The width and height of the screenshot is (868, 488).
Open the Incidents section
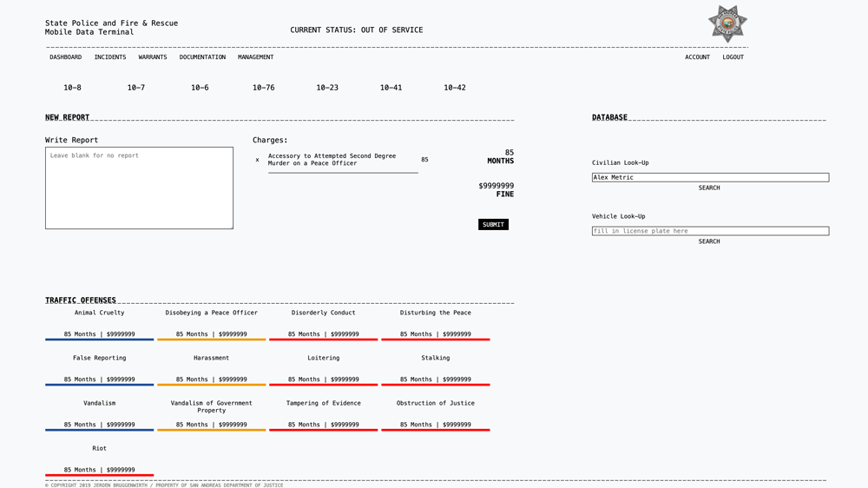point(110,57)
